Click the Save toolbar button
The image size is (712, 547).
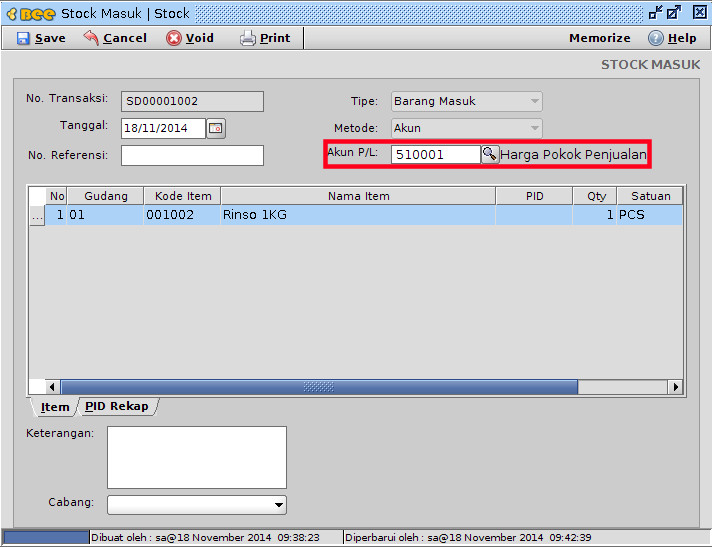41,38
